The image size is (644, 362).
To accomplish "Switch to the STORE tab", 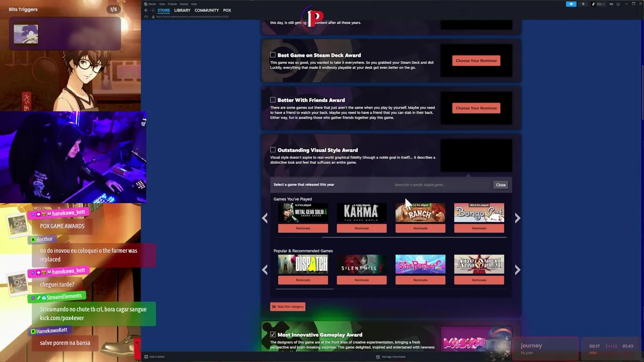I will [164, 10].
